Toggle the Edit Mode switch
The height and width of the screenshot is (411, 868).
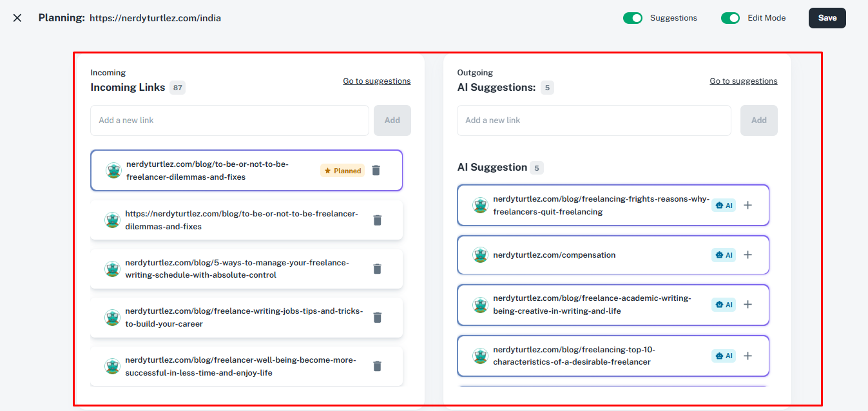click(x=730, y=18)
